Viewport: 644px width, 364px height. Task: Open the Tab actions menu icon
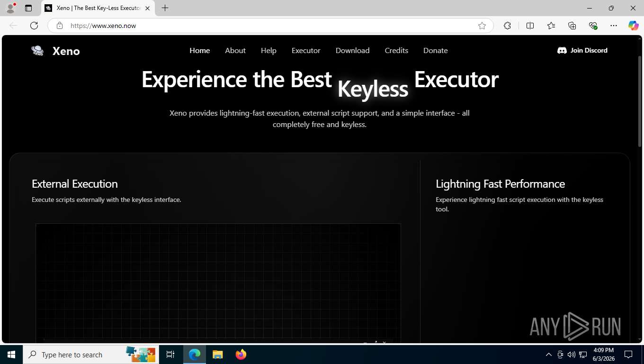click(28, 8)
